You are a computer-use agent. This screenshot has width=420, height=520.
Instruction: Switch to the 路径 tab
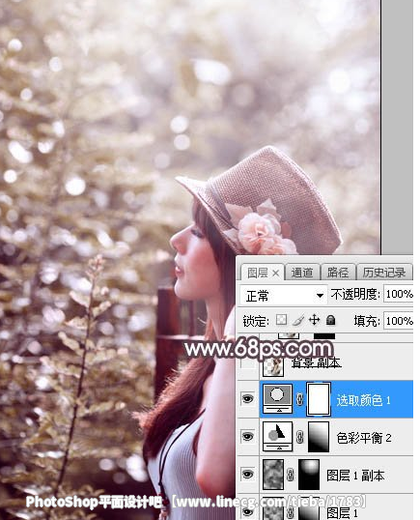click(338, 273)
